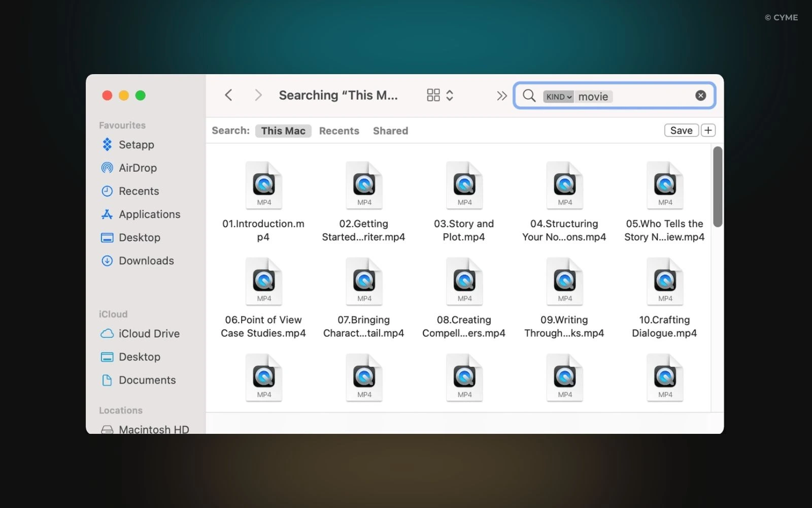Image resolution: width=812 pixels, height=508 pixels.
Task: Switch to icon grid view
Action: pyautogui.click(x=433, y=95)
